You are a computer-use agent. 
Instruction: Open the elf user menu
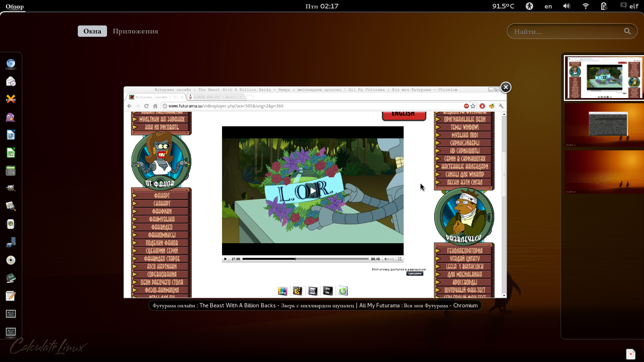pyautogui.click(x=629, y=6)
